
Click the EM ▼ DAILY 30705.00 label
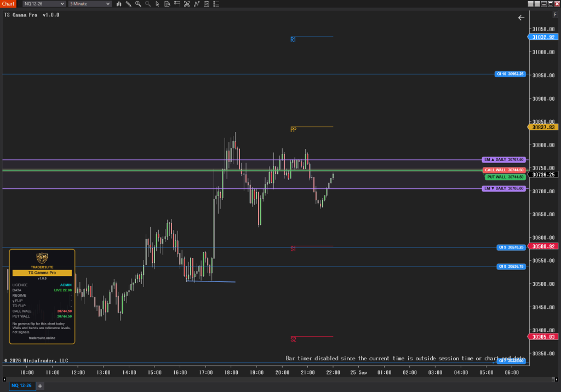click(504, 188)
